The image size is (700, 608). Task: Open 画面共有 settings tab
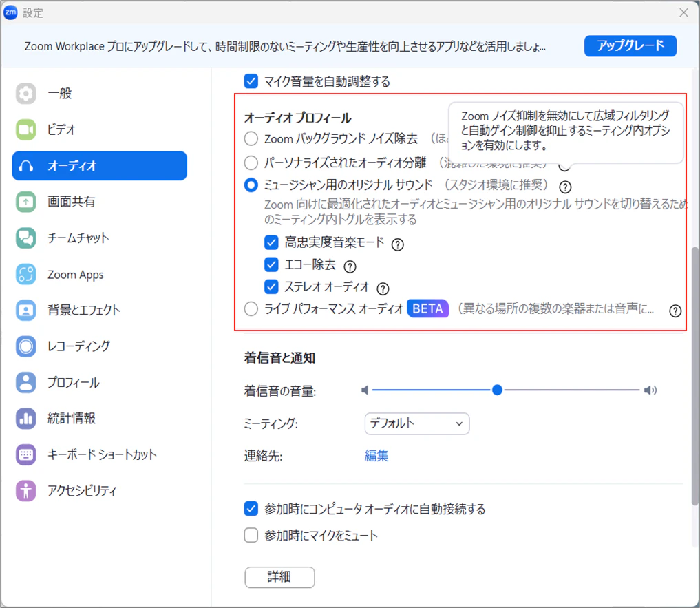100,202
